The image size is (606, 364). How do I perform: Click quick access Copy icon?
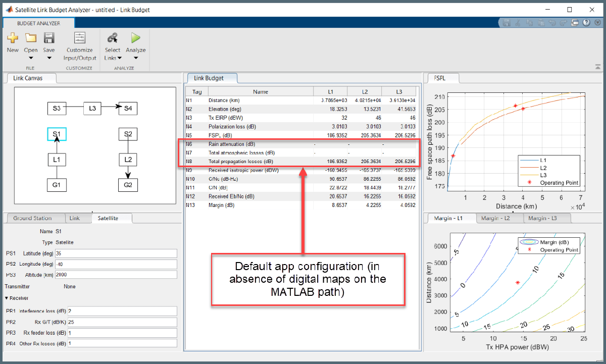[530, 23]
